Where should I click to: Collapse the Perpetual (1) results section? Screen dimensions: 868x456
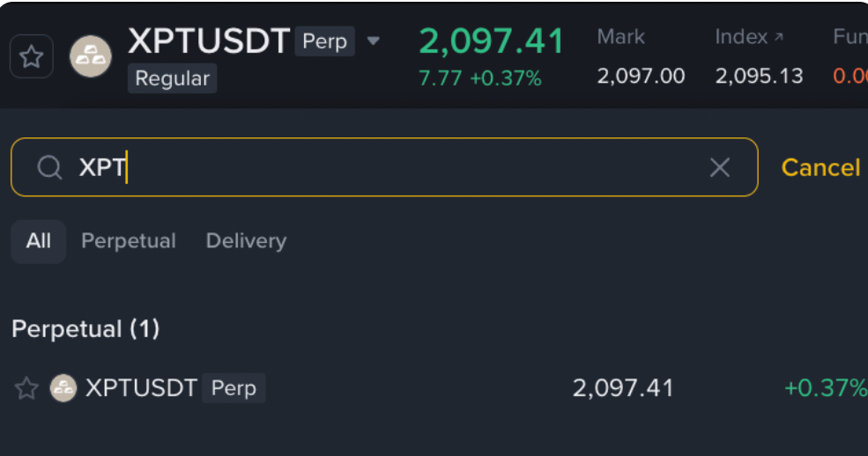coord(85,329)
